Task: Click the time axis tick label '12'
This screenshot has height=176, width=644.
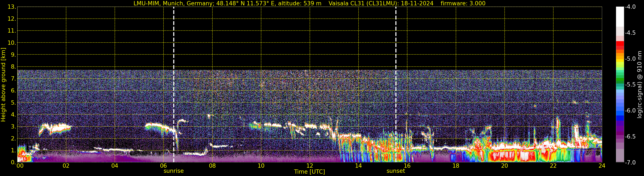Action: (310, 166)
